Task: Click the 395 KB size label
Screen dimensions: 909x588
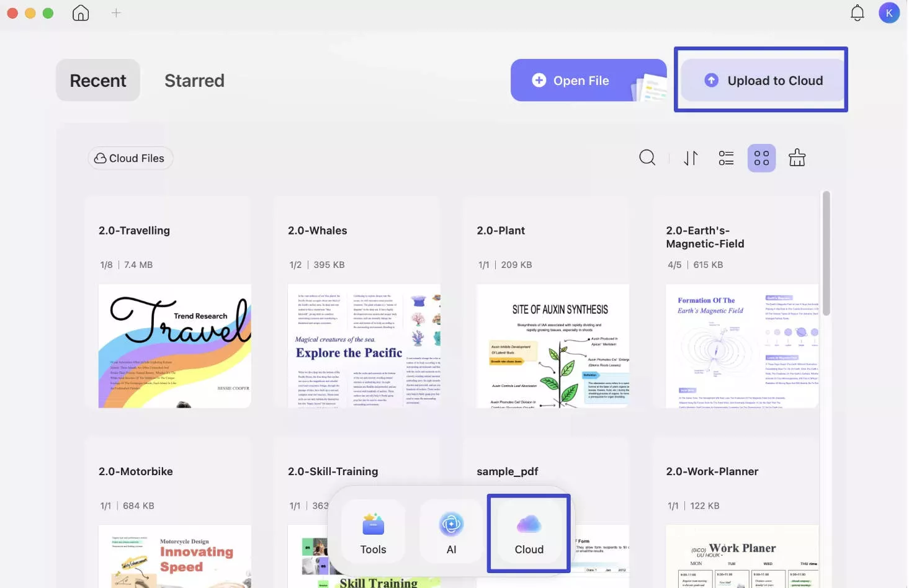Action: tap(329, 265)
